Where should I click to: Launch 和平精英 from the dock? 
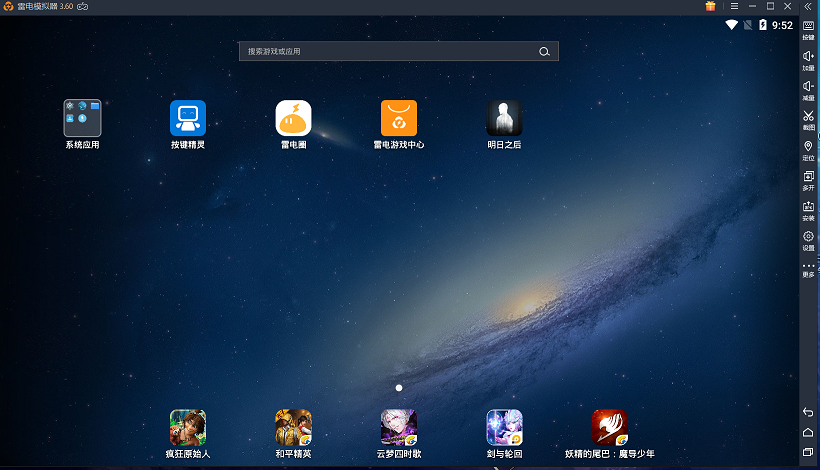(293, 427)
